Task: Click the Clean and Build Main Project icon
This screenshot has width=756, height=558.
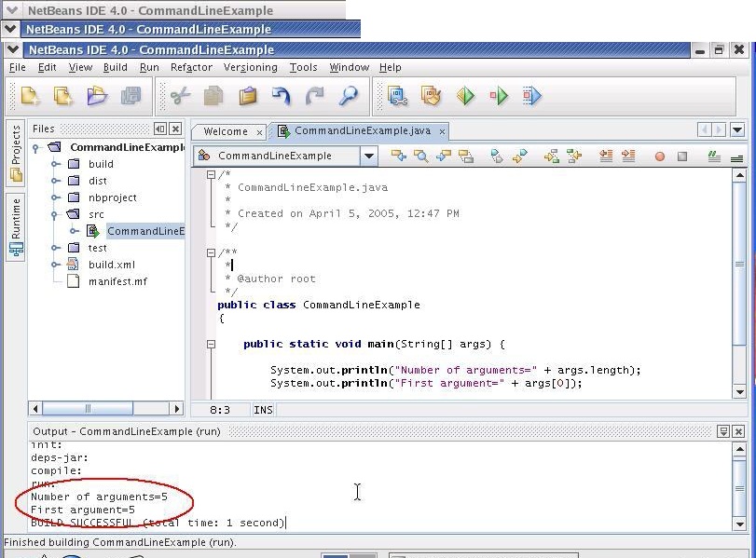Action: tap(431, 95)
